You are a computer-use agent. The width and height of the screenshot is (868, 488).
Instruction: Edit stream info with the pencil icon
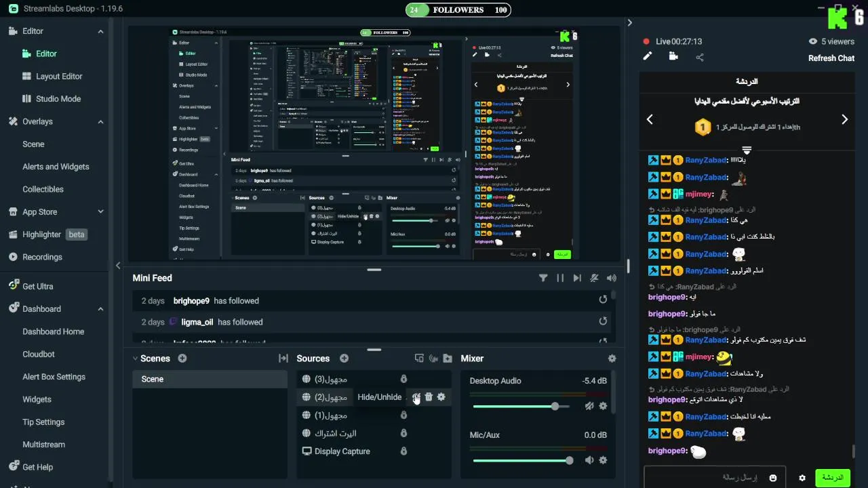point(648,57)
